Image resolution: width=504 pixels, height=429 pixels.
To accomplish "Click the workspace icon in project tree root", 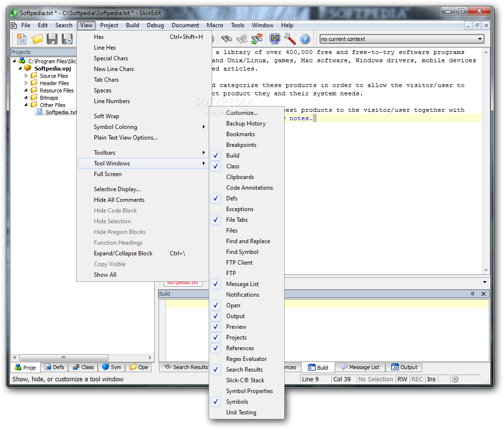I will [x=22, y=61].
